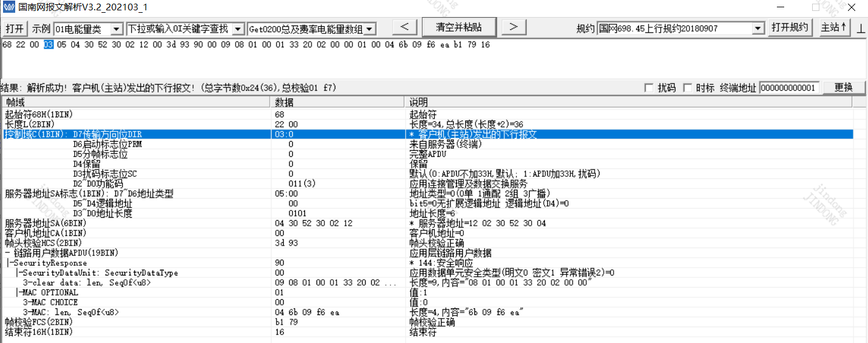Click the 更换 button
This screenshot has width=868, height=343.
(x=844, y=88)
